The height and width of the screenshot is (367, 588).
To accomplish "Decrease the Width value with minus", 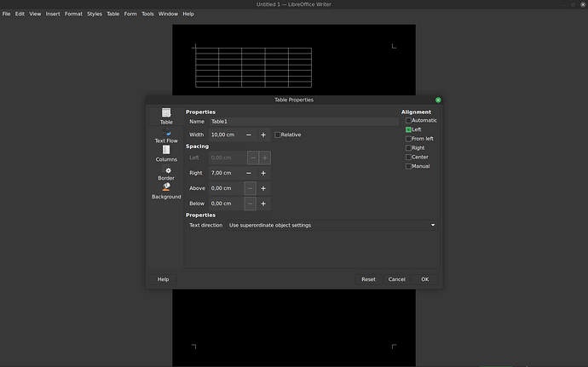I will (249, 135).
